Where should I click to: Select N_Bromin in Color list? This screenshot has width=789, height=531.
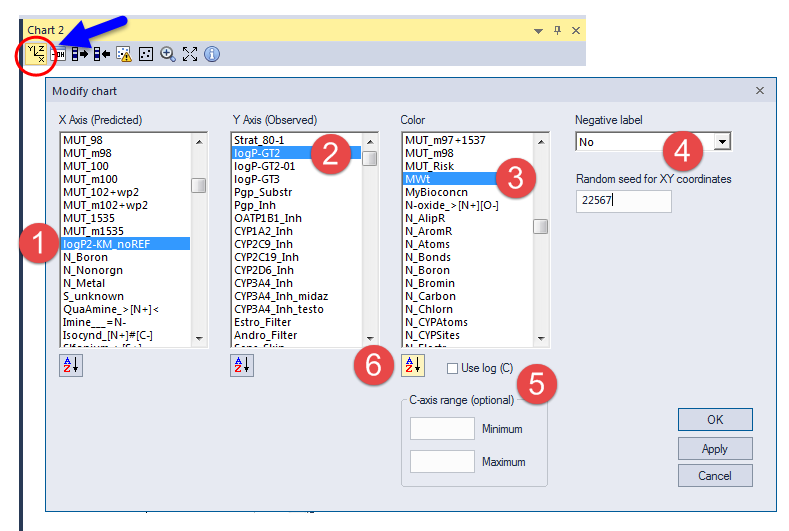467,283
